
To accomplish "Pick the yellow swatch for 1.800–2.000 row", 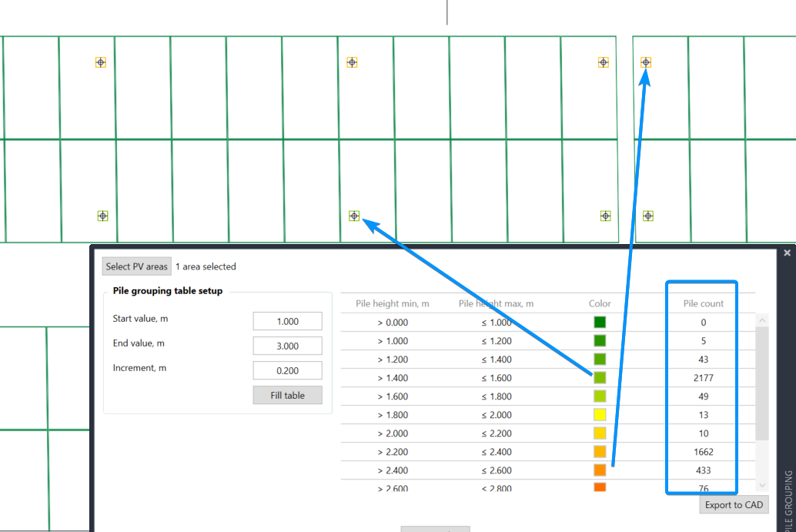I will click(x=600, y=415).
